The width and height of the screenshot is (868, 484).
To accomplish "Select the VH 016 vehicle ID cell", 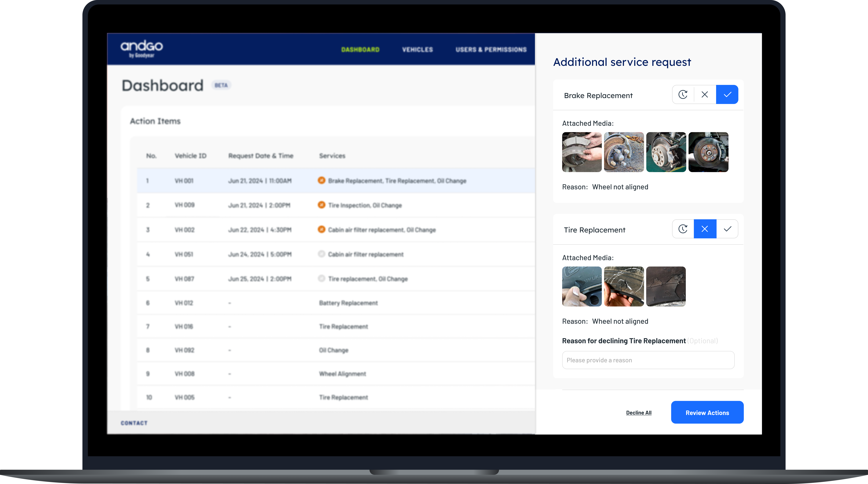I will pyautogui.click(x=184, y=327).
